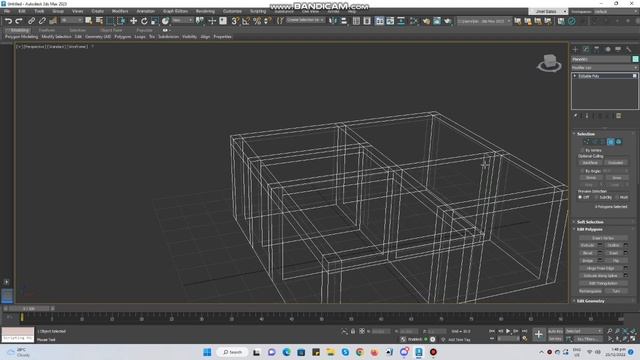Select the Multi preview selection radio
The image size is (640, 360).
coord(617,197)
